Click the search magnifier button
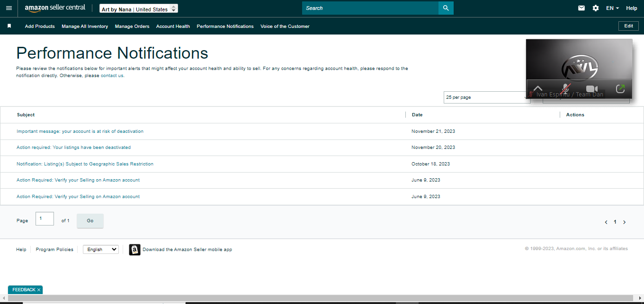Image resolution: width=644 pixels, height=304 pixels. point(446,8)
